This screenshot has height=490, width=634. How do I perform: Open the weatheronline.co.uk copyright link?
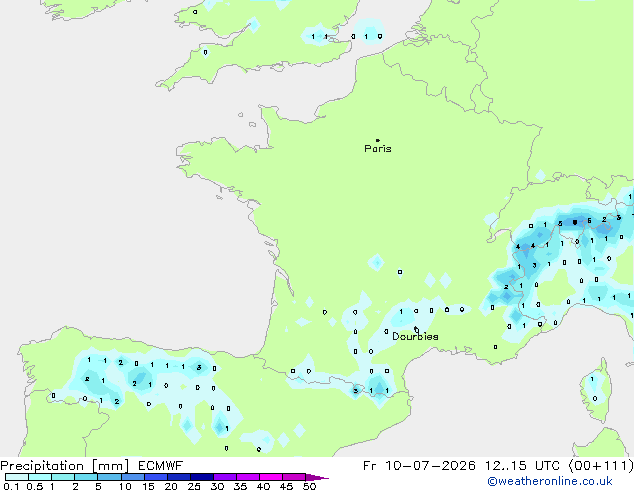[550, 481]
